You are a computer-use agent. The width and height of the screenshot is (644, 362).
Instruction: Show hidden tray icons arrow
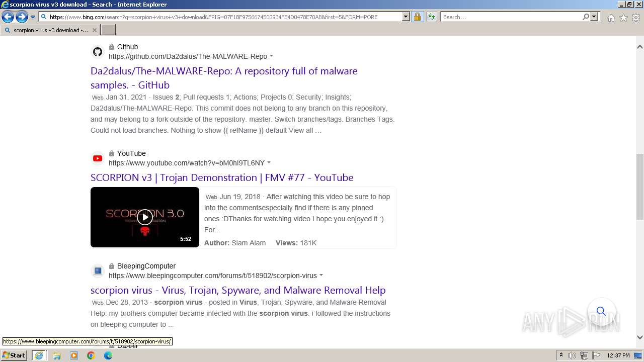tap(561, 355)
